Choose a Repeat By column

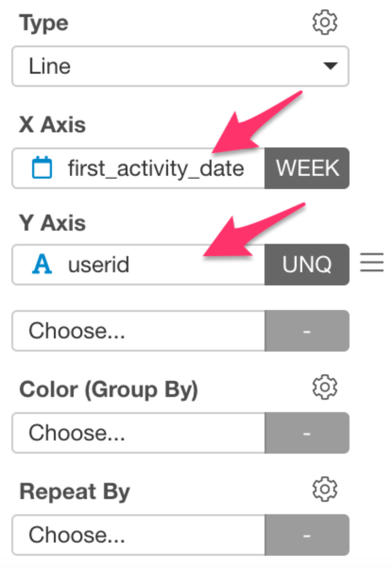[x=138, y=535]
